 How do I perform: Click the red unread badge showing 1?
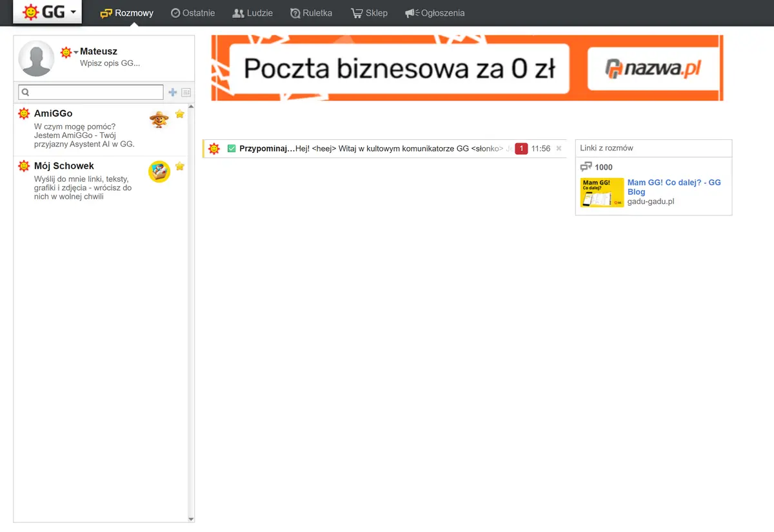[521, 149]
